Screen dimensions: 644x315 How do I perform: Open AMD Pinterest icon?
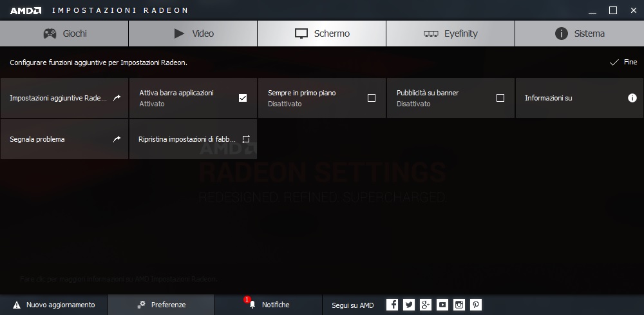click(x=476, y=305)
